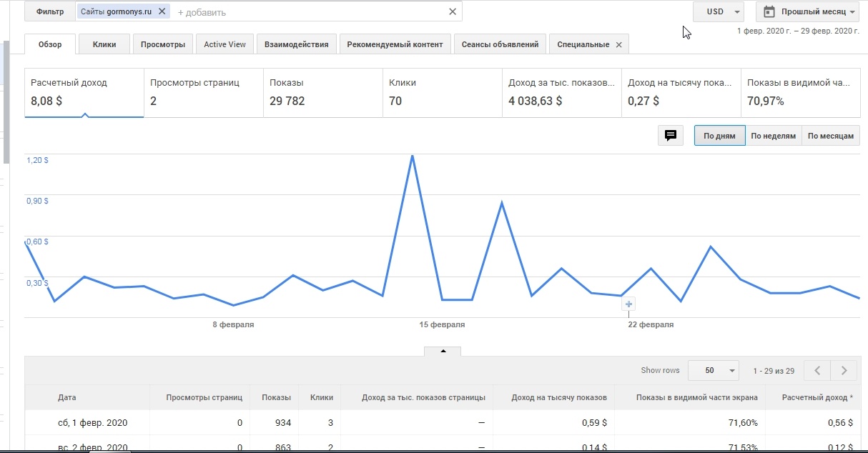Screen dimensions: 868x453
Task: Go to previous page of table rows
Action: point(817,370)
